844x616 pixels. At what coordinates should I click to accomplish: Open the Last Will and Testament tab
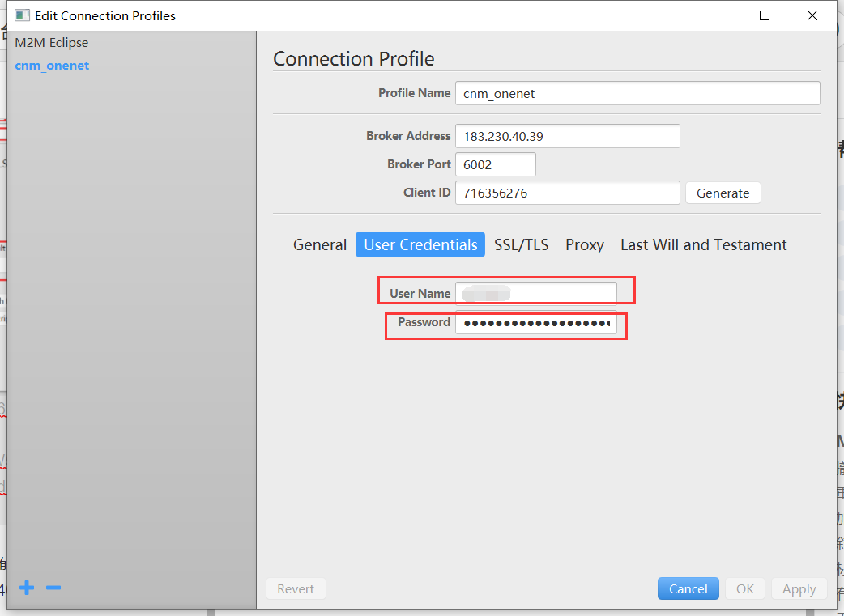[x=703, y=244]
